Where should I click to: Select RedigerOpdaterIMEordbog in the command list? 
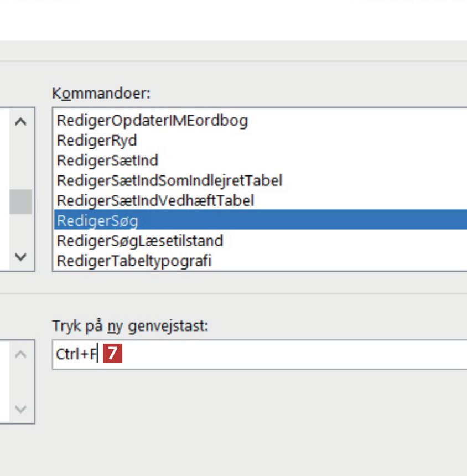point(152,120)
